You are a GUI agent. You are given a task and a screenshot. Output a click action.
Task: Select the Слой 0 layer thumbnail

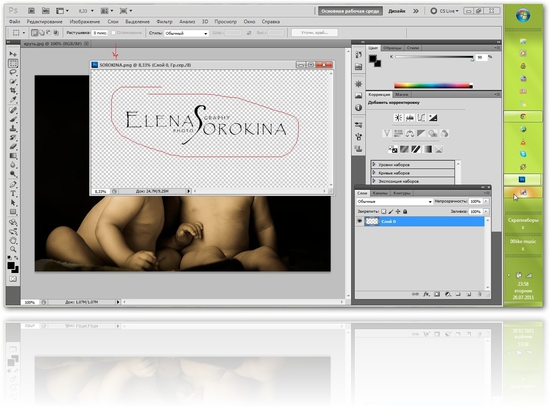372,221
